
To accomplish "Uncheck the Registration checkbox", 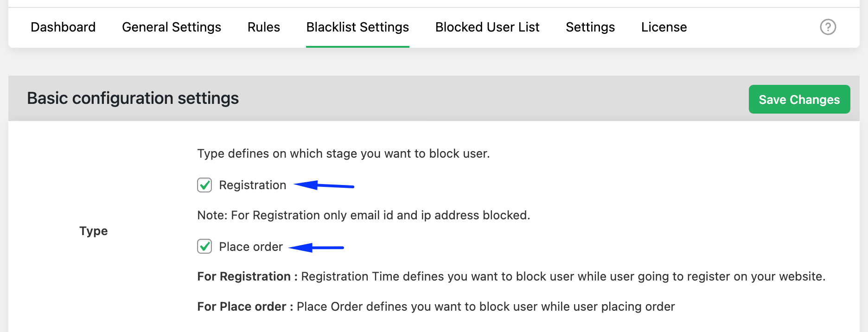I will pyautogui.click(x=204, y=185).
